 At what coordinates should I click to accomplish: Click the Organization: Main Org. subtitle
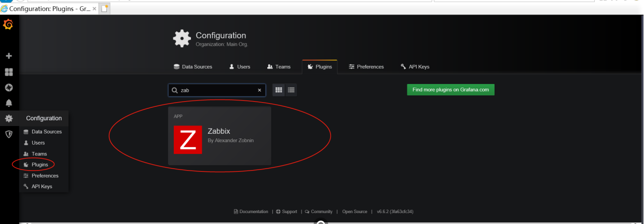(222, 45)
